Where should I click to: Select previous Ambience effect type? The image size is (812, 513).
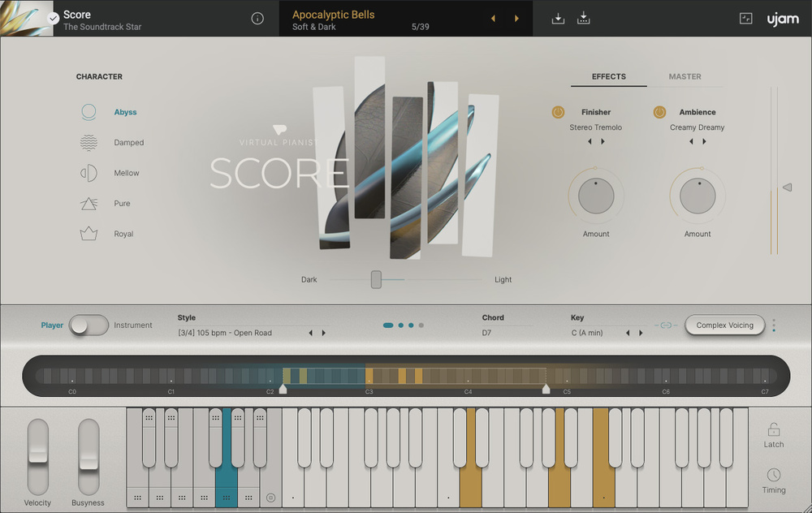(x=691, y=141)
